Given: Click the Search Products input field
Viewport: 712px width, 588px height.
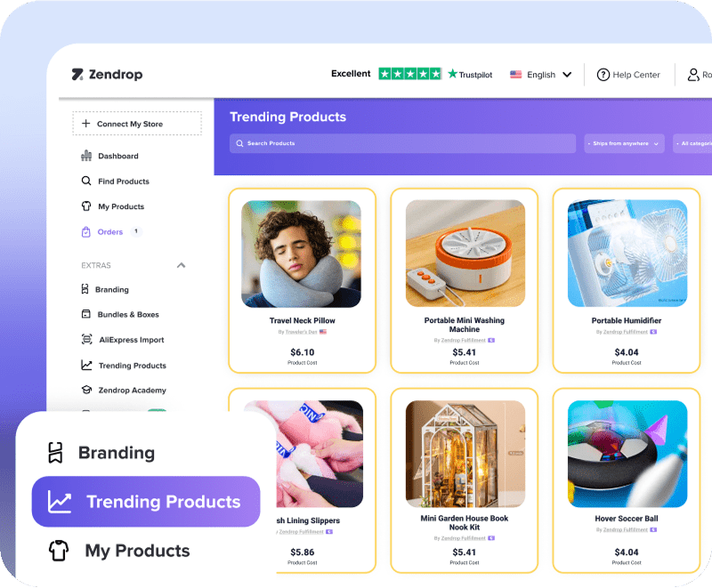Looking at the screenshot, I should point(403,143).
